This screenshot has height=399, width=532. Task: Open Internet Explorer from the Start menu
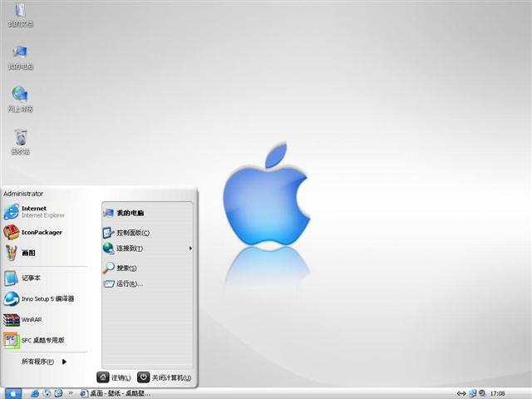[44, 212]
